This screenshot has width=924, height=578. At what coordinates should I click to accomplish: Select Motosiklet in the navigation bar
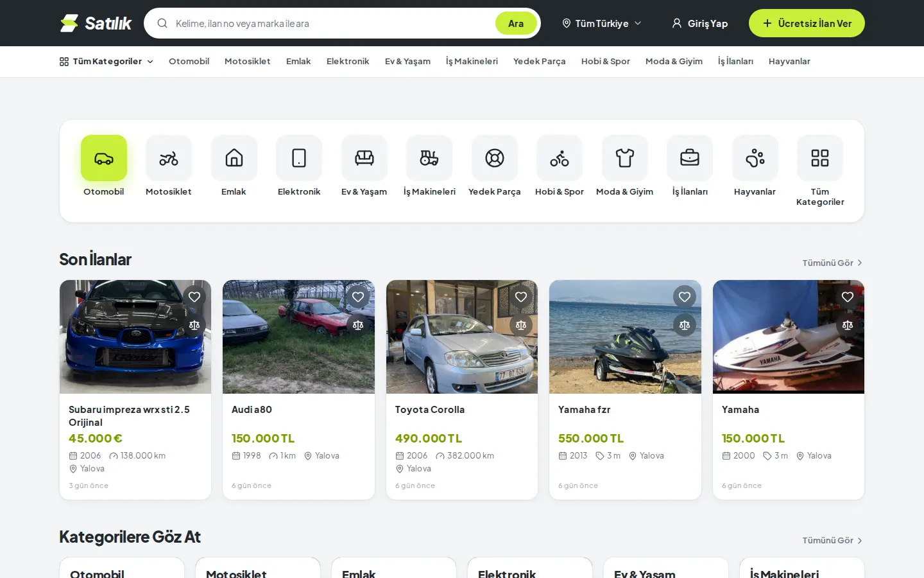pyautogui.click(x=248, y=62)
